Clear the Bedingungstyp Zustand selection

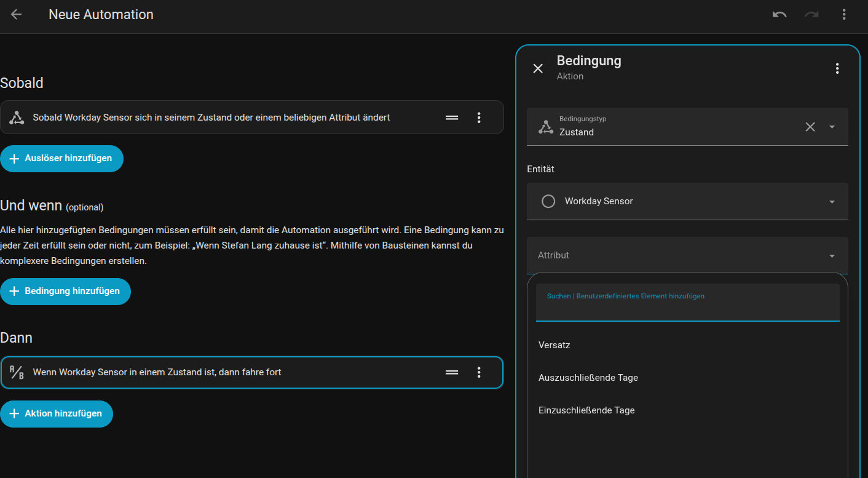pyautogui.click(x=810, y=127)
